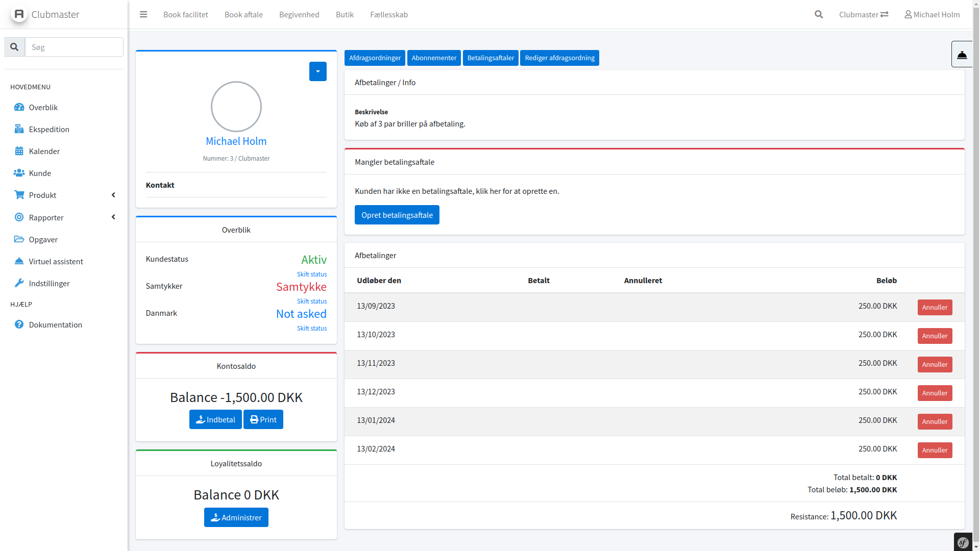
Task: Click the Symfony debug icon bottom right
Action: 963,542
